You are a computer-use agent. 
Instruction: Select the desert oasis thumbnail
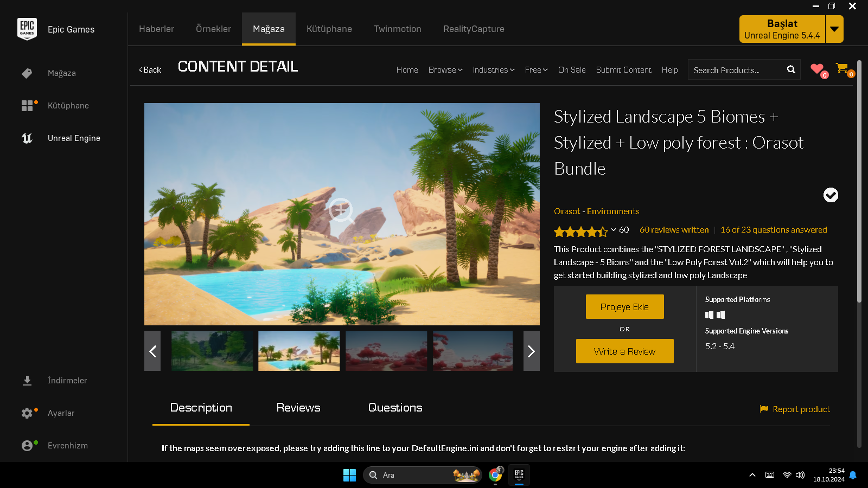point(299,351)
